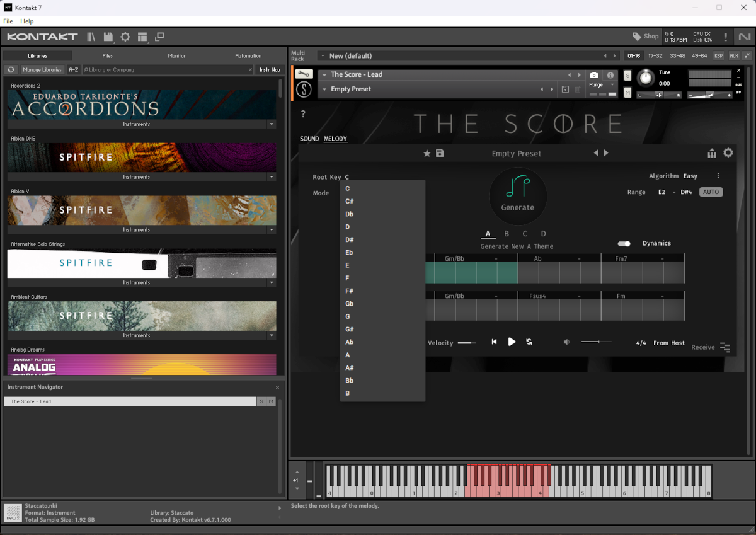756x535 pixels.
Task: Open the Empty Preset snapshot dropdown arrow
Action: pyautogui.click(x=324, y=89)
